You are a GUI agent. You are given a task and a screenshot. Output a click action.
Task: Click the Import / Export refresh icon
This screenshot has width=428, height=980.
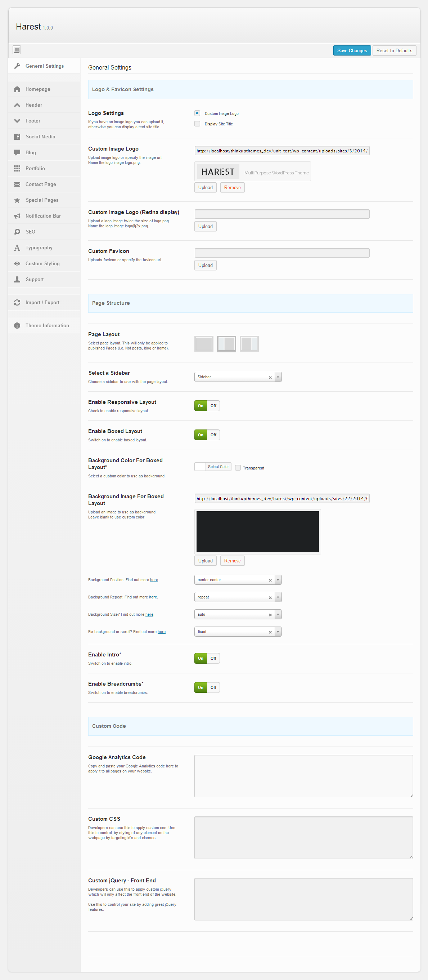[x=17, y=302]
